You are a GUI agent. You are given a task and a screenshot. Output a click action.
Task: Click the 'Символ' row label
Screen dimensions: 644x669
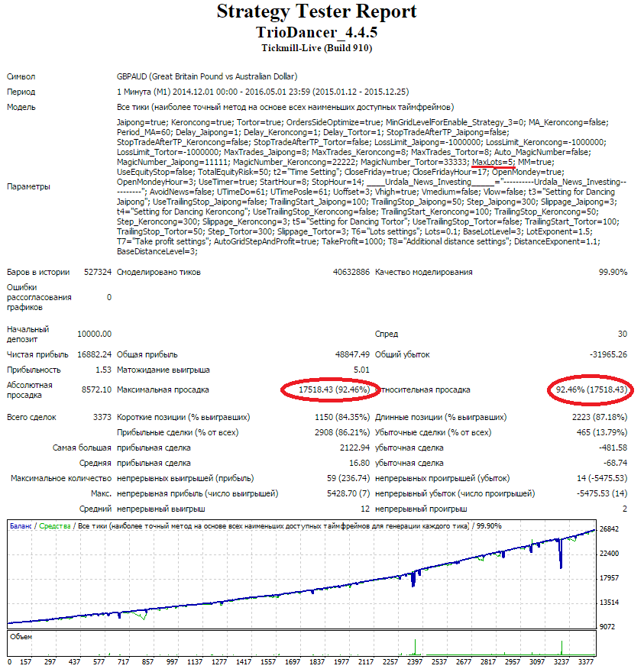click(21, 77)
